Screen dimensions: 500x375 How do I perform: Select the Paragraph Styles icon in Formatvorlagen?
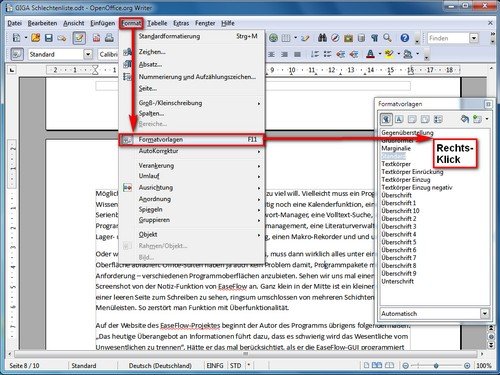[x=386, y=119]
